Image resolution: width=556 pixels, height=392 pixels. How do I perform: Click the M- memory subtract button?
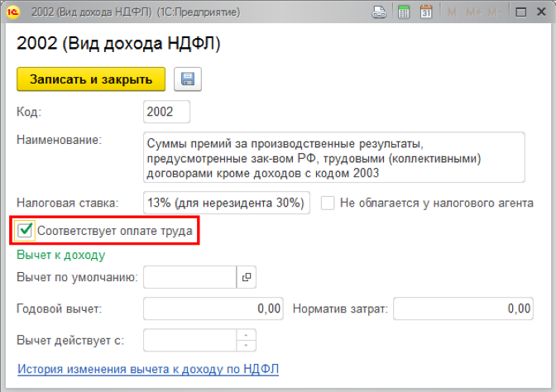tap(495, 12)
